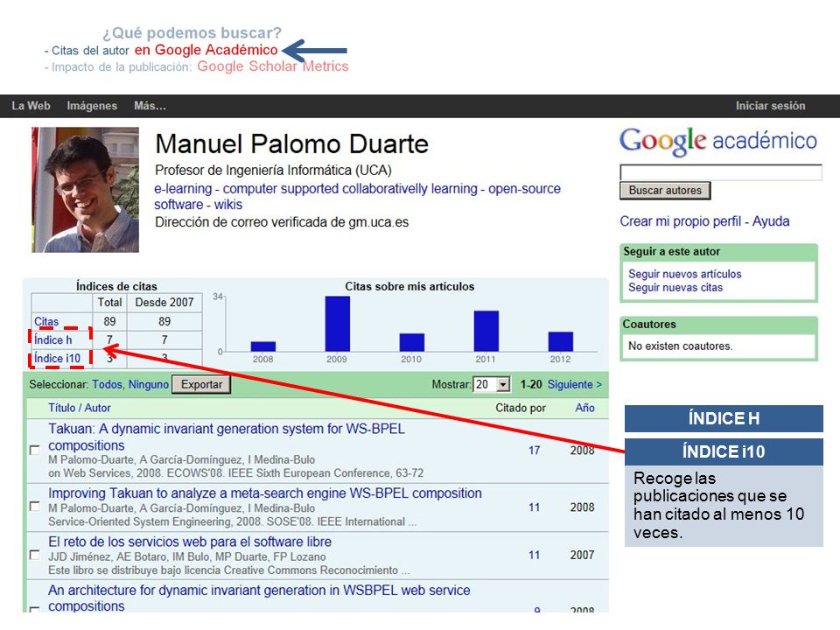The image size is (840, 630).
Task: Open Crear mi propio perfil link
Action: [681, 220]
